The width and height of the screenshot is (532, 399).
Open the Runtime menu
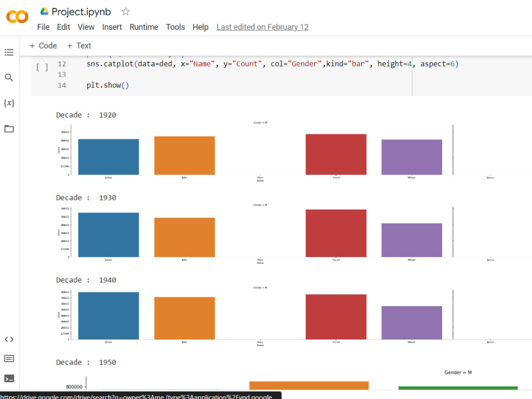[x=144, y=27]
